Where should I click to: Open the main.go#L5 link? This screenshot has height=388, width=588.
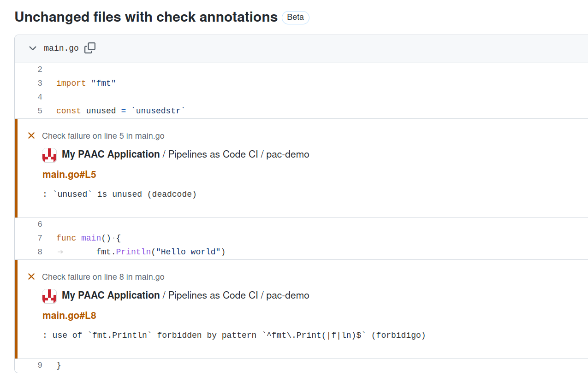[69, 174]
